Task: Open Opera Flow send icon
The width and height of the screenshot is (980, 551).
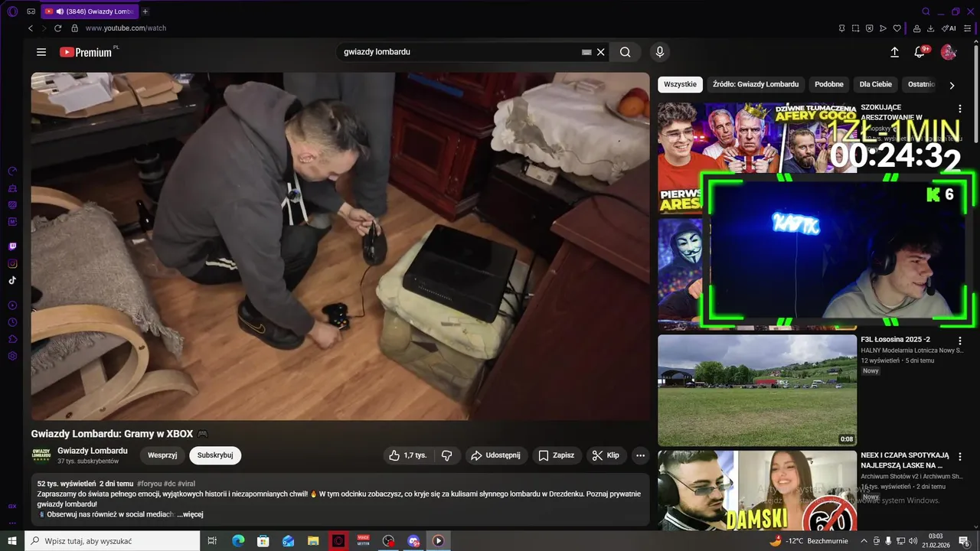Action: point(883,28)
